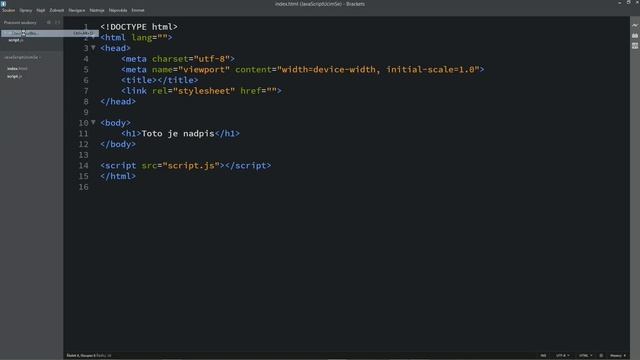640x360 pixels.
Task: Open the Mezery indentation setting in status bar
Action: coord(618,356)
